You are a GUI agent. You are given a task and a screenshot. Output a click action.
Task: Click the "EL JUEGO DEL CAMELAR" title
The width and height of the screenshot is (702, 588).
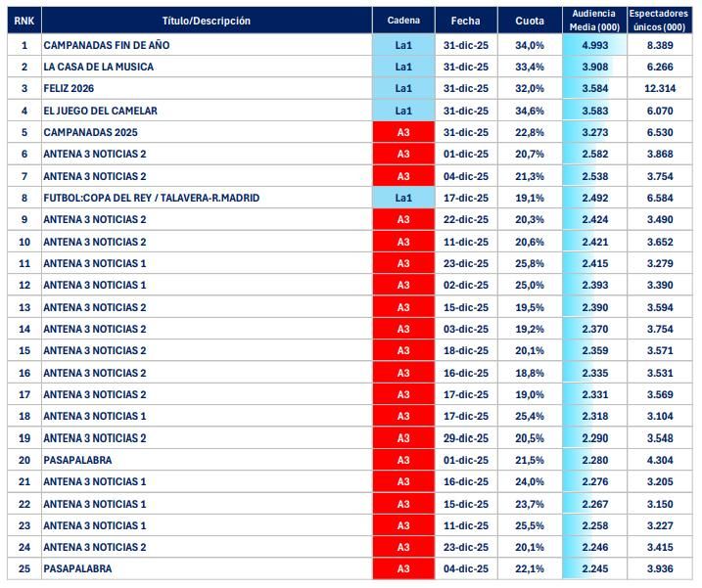[x=100, y=111]
